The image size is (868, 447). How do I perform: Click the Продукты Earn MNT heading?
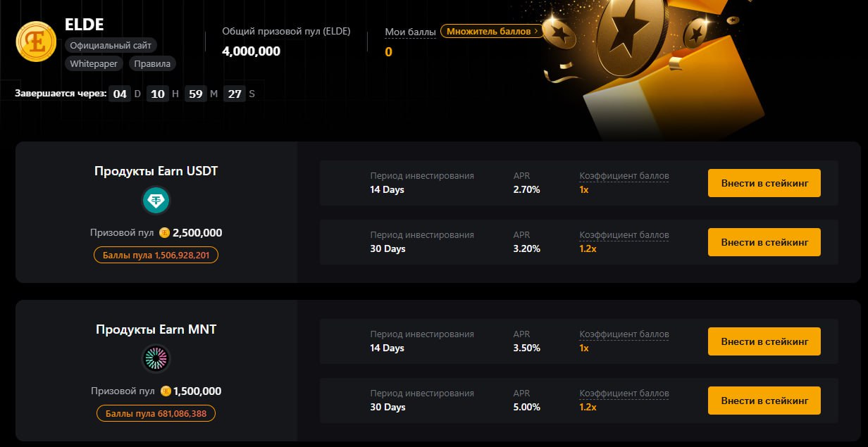(x=156, y=329)
